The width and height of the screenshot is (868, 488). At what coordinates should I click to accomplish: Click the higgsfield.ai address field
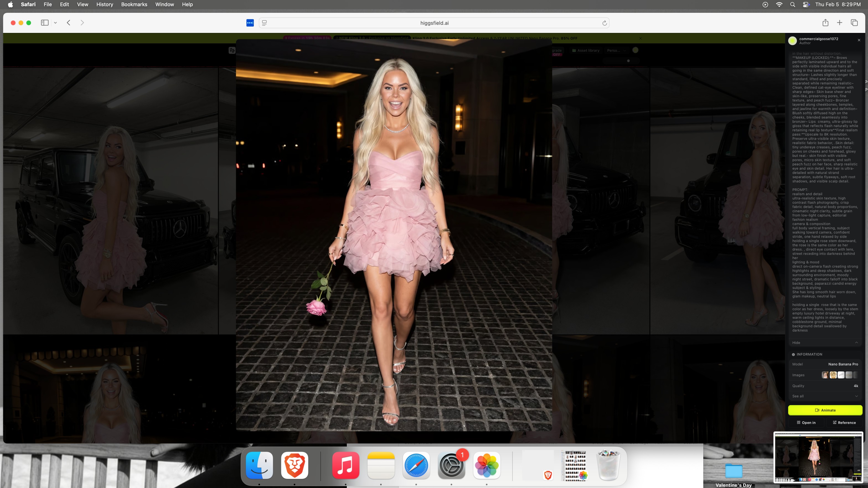pyautogui.click(x=434, y=23)
